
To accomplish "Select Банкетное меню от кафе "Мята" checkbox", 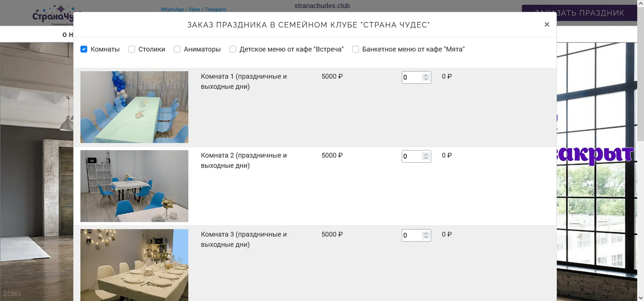I will point(355,49).
